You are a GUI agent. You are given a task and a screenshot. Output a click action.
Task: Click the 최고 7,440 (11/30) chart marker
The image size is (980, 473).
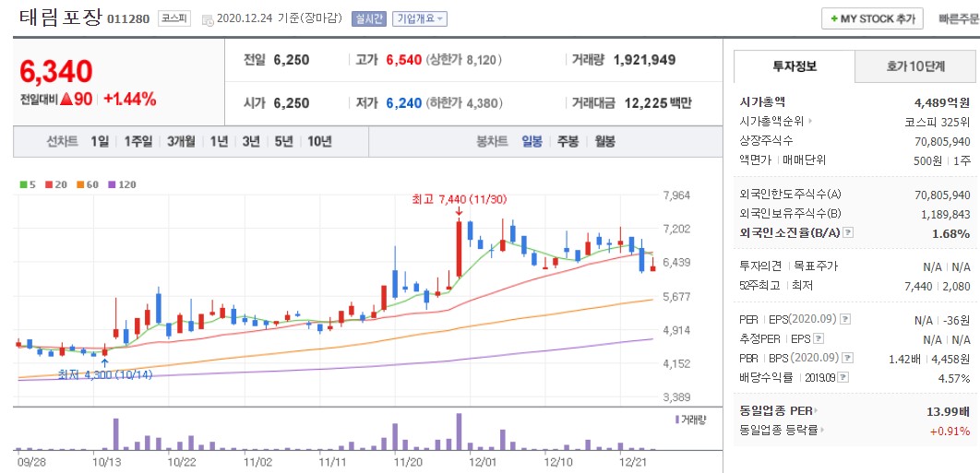[459, 200]
